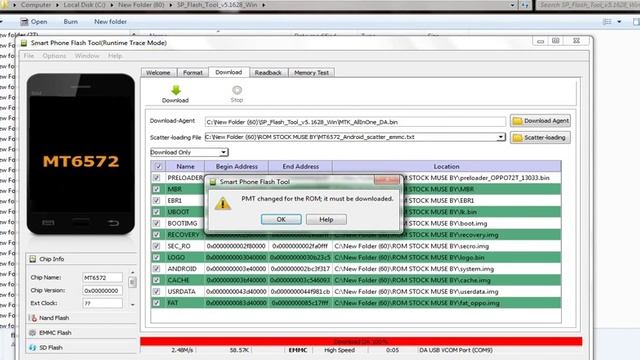Click folder icon on Download Agent button
The width and height of the screenshot is (640, 360).
(517, 121)
